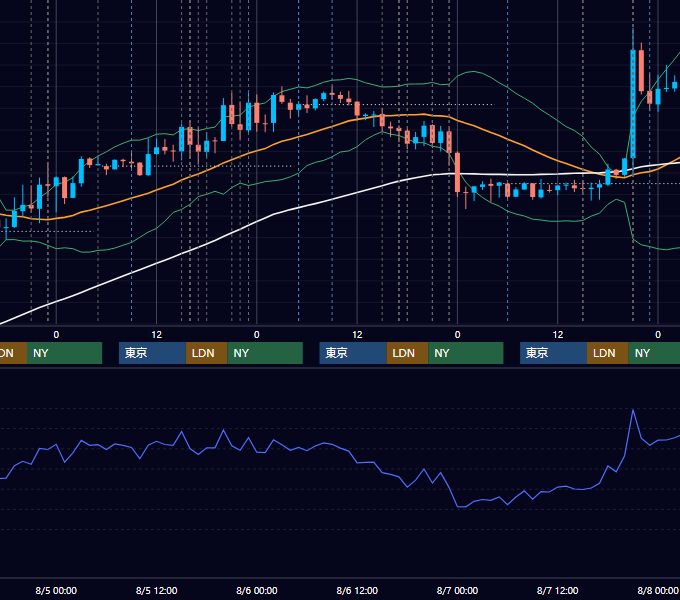The width and height of the screenshot is (680, 600).
Task: Select the 8/5 12:00 date label
Action: (x=156, y=590)
